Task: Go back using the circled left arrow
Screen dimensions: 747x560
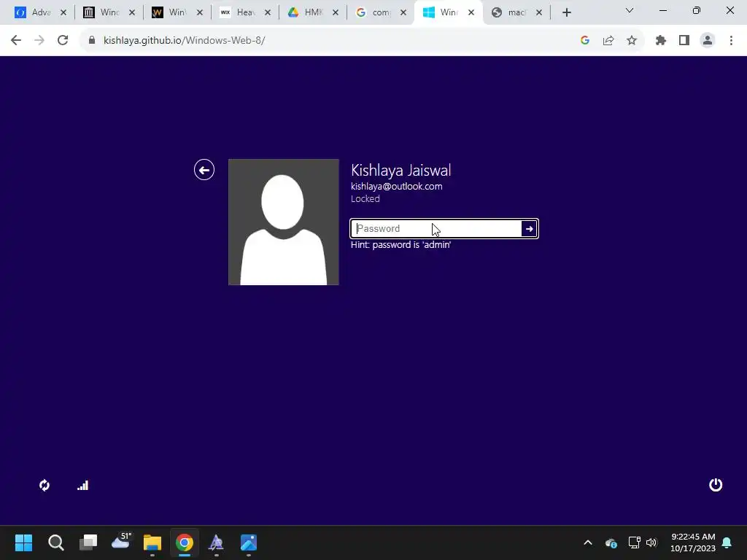Action: 204,169
